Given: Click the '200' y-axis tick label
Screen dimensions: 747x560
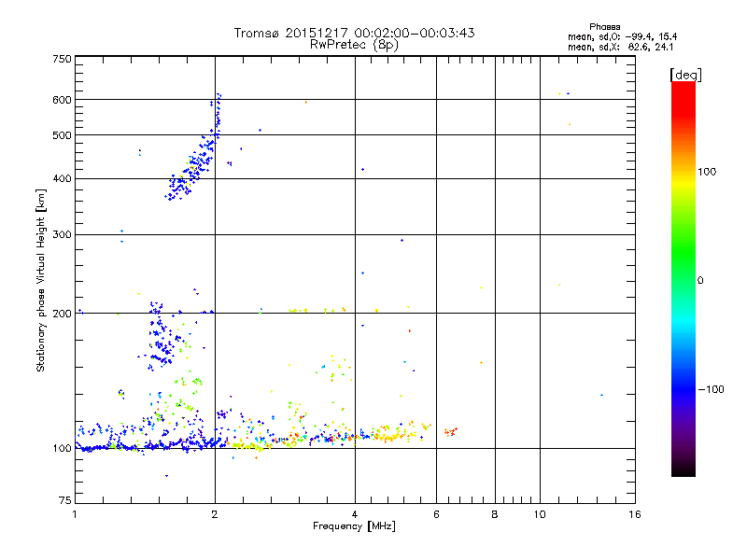Looking at the screenshot, I should coord(62,314).
